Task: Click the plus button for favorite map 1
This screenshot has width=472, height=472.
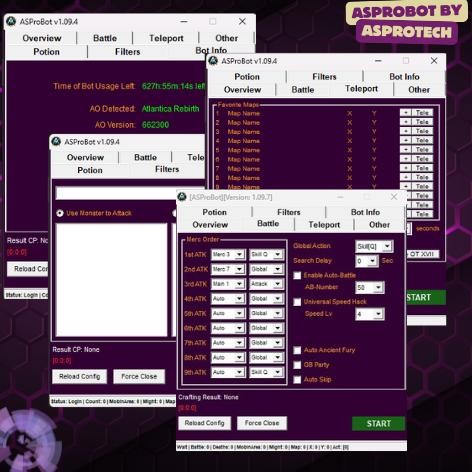Action: (x=405, y=113)
